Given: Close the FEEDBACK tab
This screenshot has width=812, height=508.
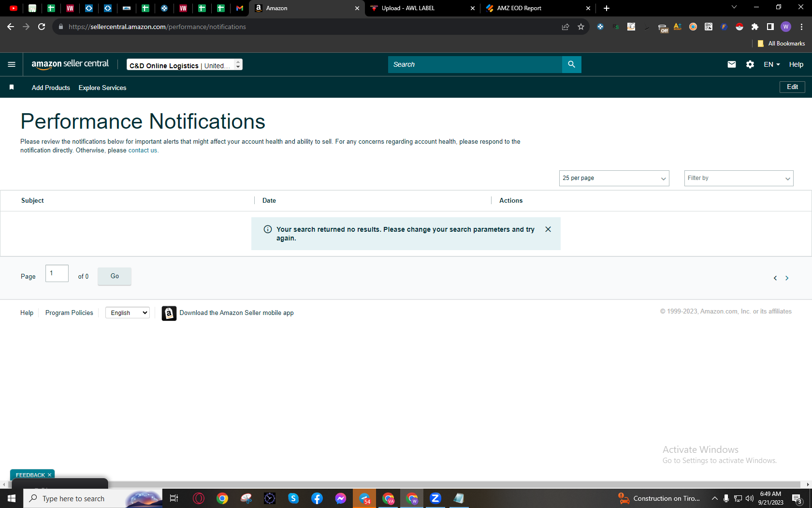Looking at the screenshot, I should pos(49,475).
